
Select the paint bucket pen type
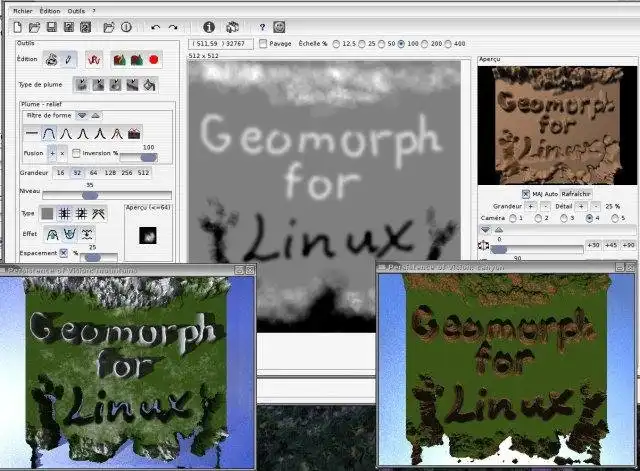point(149,85)
